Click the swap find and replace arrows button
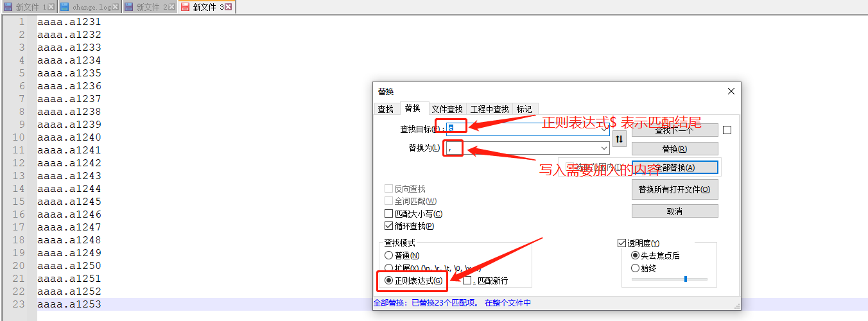The height and width of the screenshot is (321, 868). coord(619,139)
